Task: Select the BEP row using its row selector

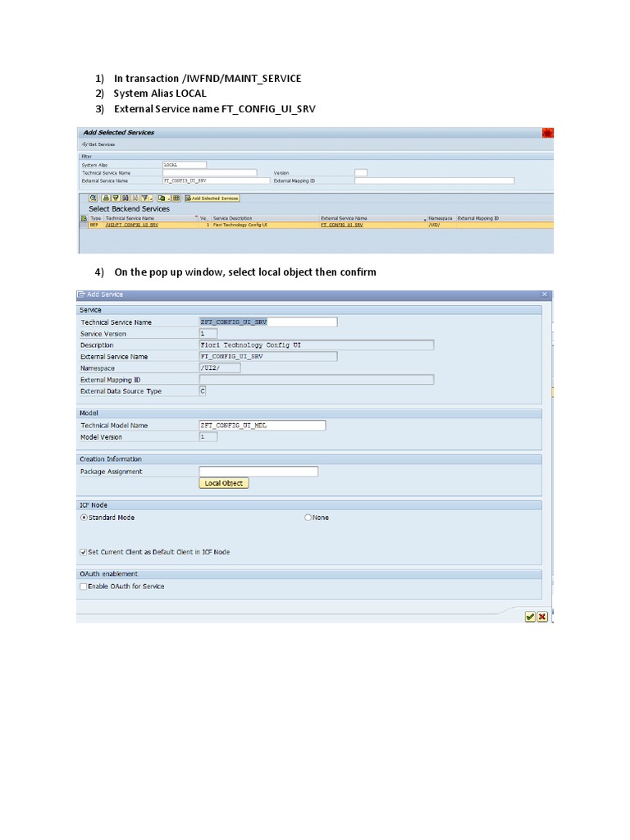Action: pyautogui.click(x=84, y=225)
